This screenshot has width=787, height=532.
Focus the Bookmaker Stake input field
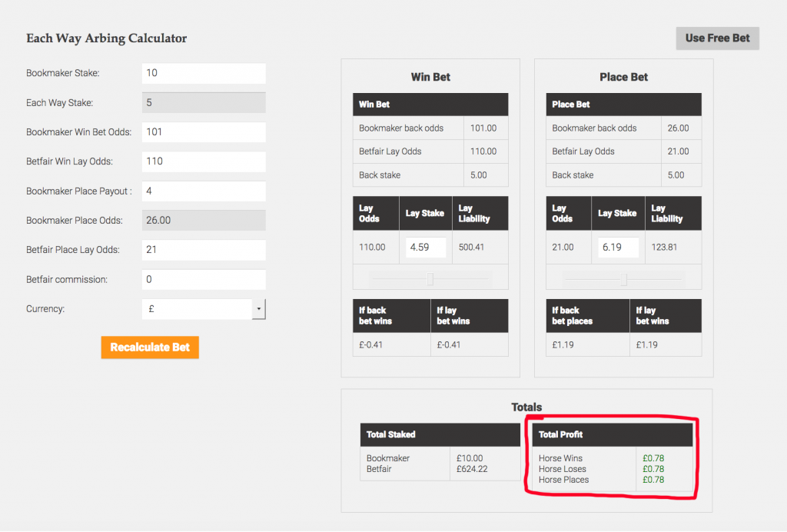pyautogui.click(x=204, y=73)
